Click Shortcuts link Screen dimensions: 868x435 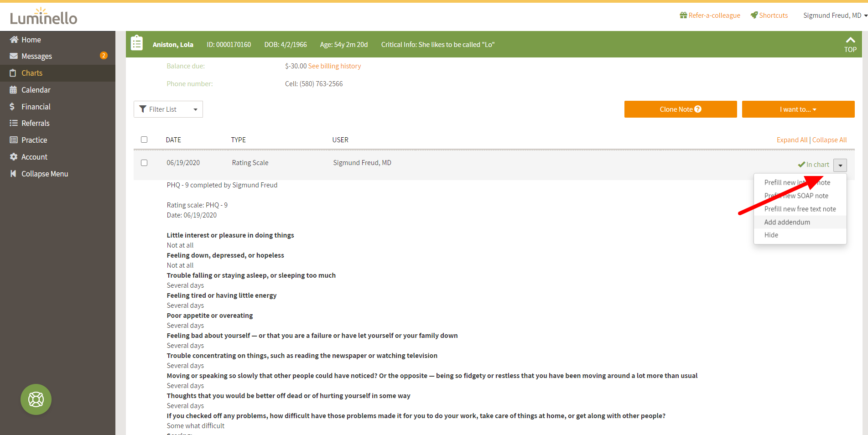tap(773, 15)
